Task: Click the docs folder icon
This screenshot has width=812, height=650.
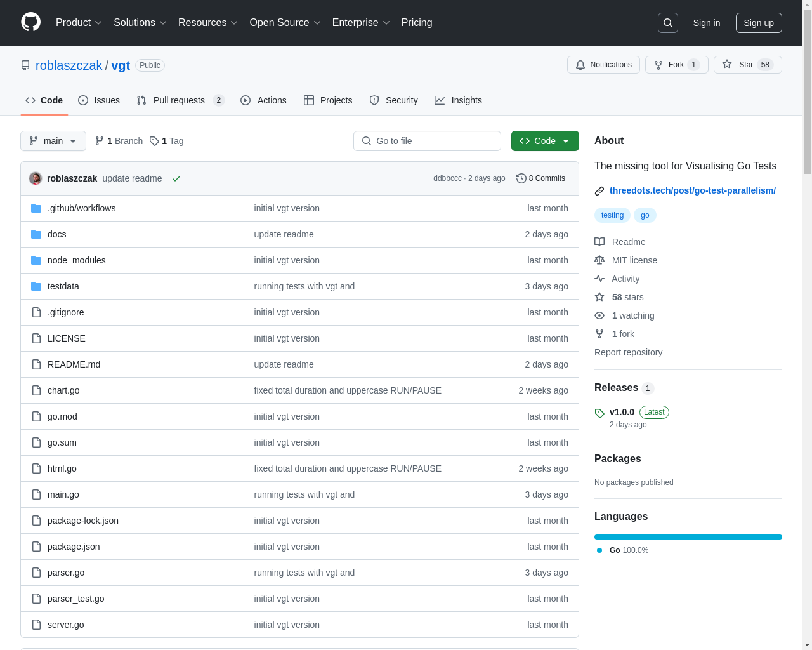Action: [36, 234]
